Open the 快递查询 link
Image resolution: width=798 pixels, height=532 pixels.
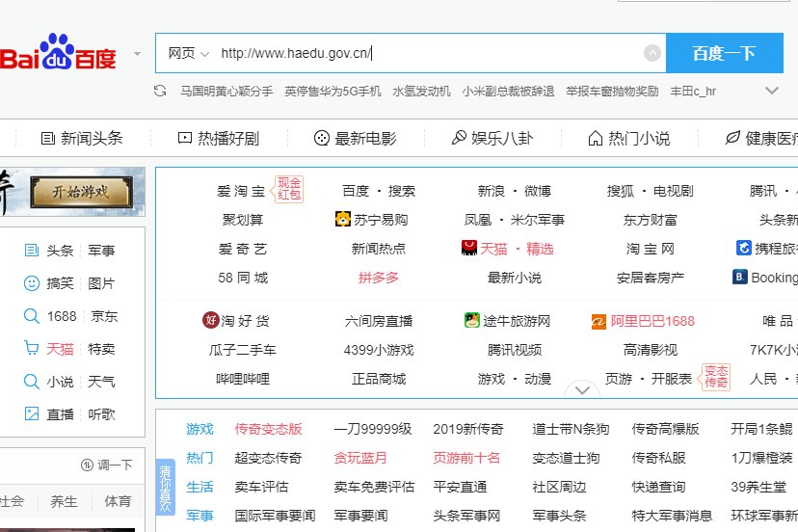[x=658, y=488]
